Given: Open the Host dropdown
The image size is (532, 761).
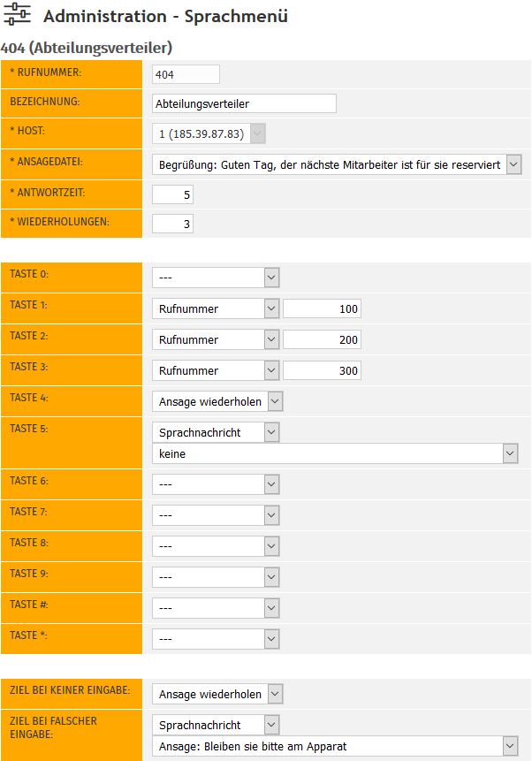Looking at the screenshot, I should click(x=209, y=134).
